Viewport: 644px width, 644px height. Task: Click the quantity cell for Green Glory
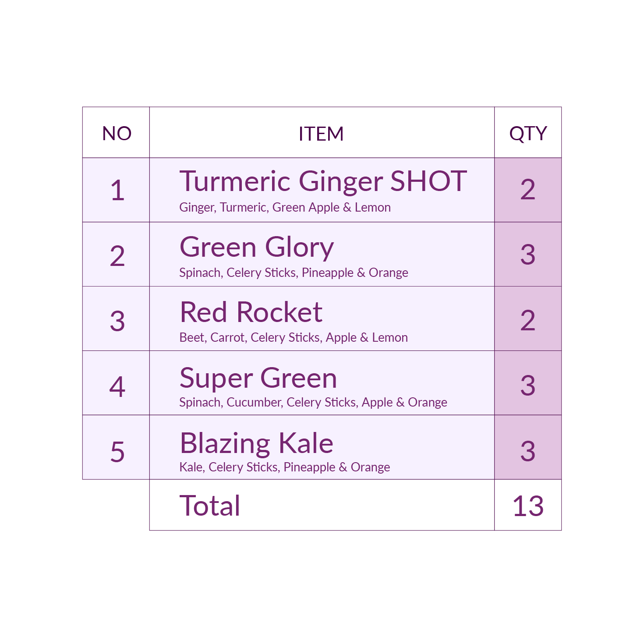coord(528,254)
